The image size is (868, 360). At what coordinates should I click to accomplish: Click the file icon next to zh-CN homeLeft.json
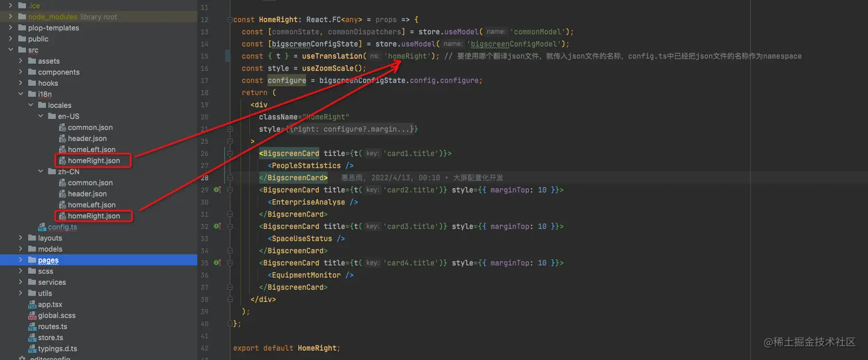click(63, 205)
